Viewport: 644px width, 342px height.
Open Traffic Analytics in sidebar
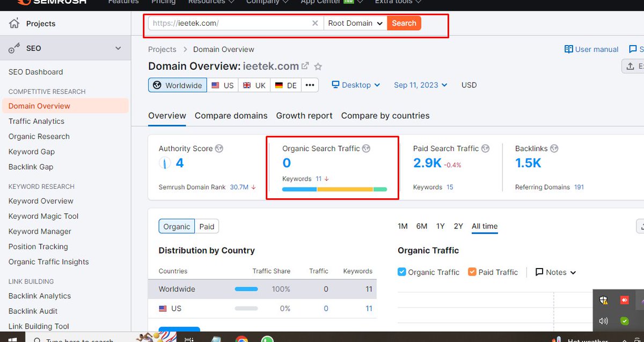click(x=36, y=121)
